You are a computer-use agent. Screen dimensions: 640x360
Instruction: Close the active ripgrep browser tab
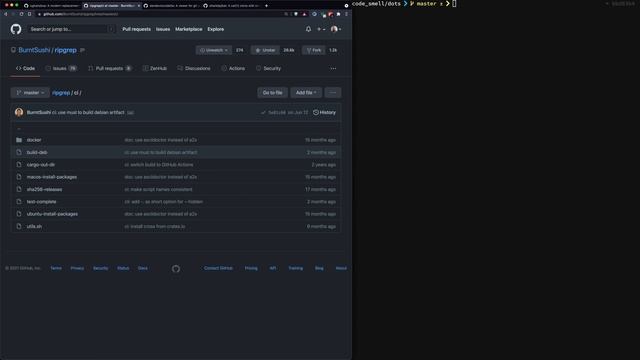(139, 6)
